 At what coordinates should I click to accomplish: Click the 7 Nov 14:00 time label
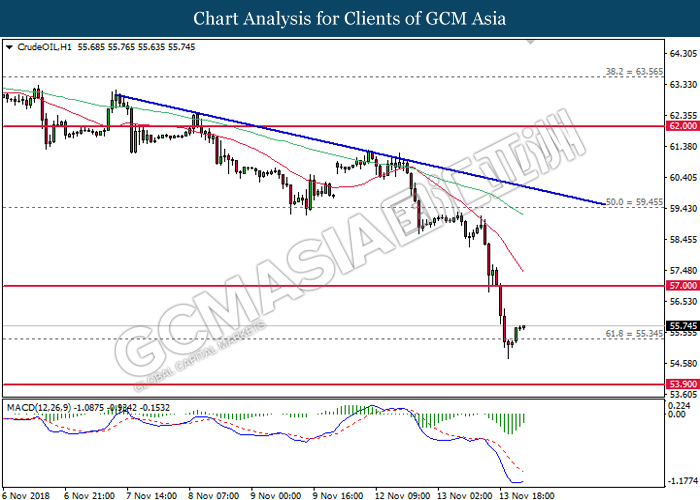(151, 495)
